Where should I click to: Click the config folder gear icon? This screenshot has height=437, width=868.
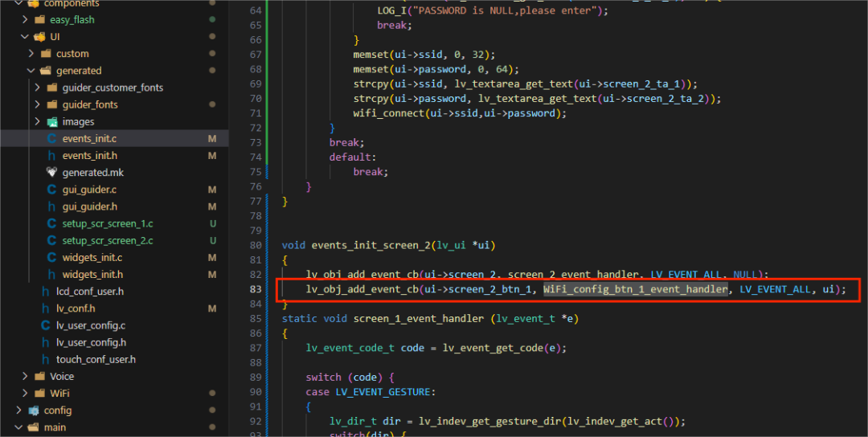point(33,410)
